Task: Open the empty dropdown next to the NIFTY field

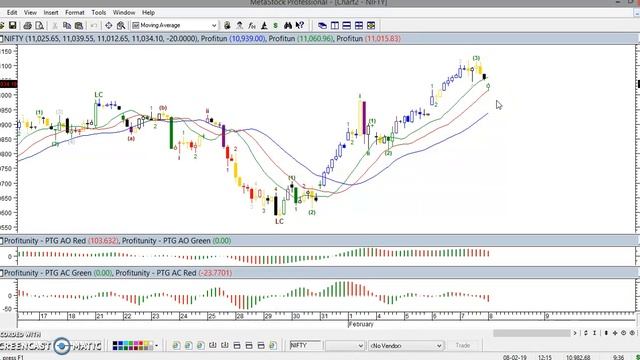Action: [344, 346]
